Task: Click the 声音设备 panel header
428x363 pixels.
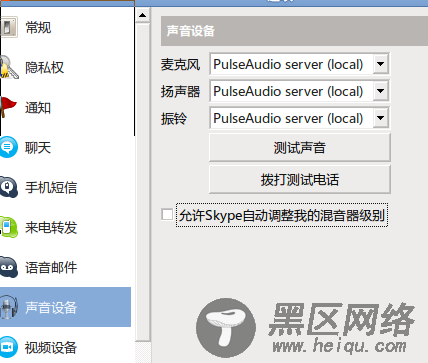Action: click(x=294, y=31)
